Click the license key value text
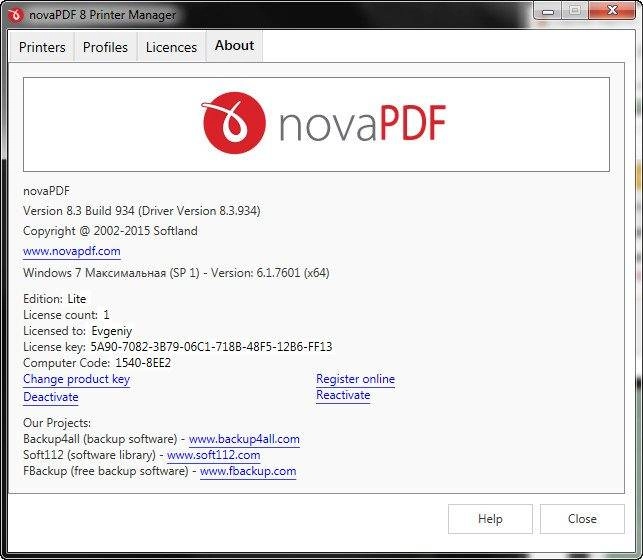Screen dimensions: 643x560 (211, 347)
